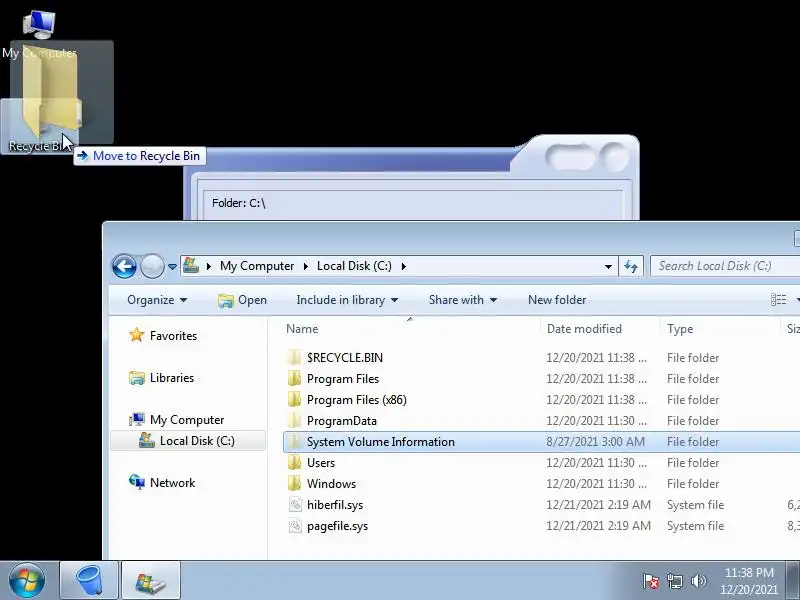This screenshot has width=800, height=600.
Task: Select My Computer in the navigation pane
Action: pyautogui.click(x=187, y=420)
